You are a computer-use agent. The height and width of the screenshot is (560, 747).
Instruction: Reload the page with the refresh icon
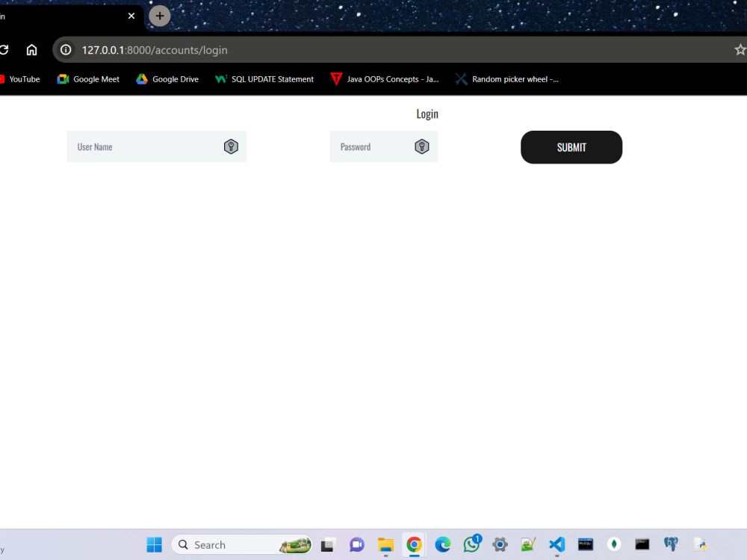click(4, 50)
